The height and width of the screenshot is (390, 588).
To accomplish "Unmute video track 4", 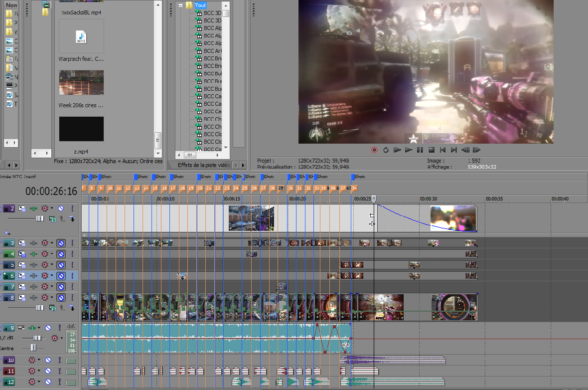I will (61, 254).
